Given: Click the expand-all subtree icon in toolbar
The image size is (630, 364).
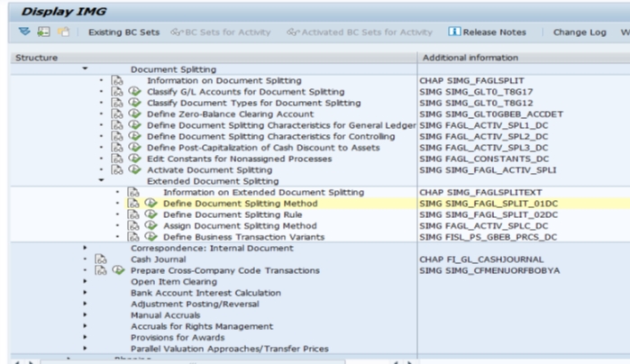Looking at the screenshot, I should click(x=24, y=32).
